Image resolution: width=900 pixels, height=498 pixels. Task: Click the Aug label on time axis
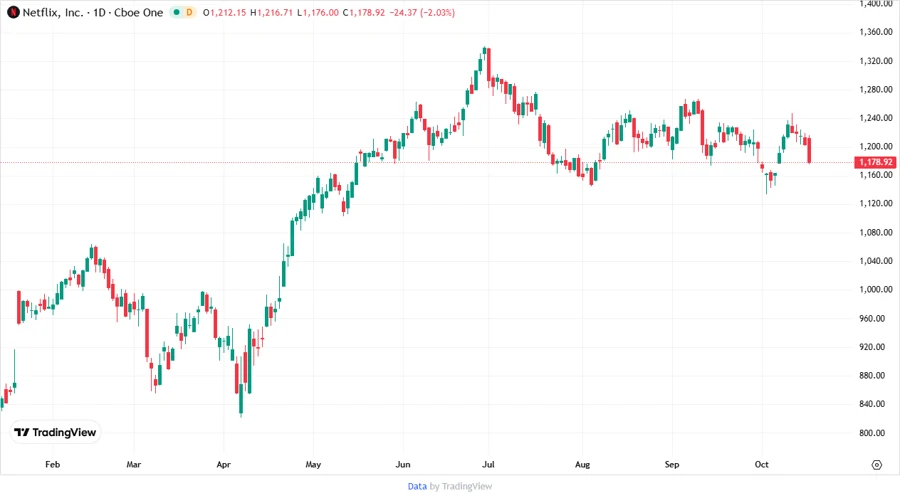[x=582, y=464]
